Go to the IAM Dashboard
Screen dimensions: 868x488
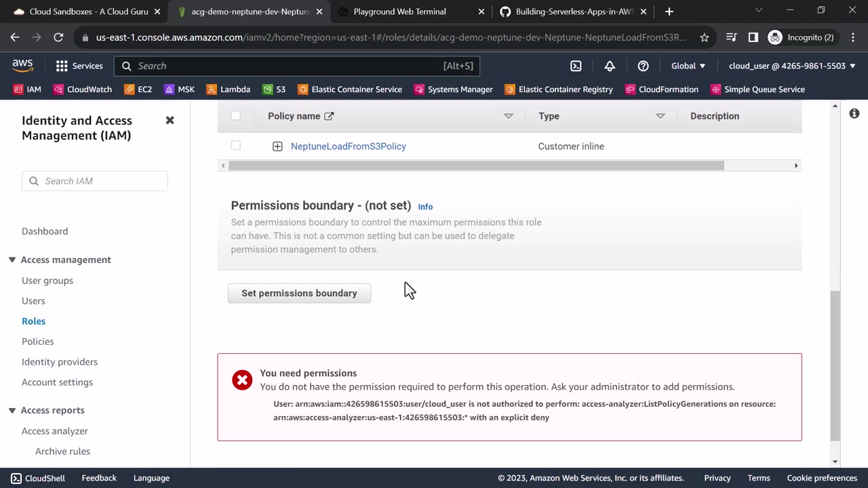point(45,231)
